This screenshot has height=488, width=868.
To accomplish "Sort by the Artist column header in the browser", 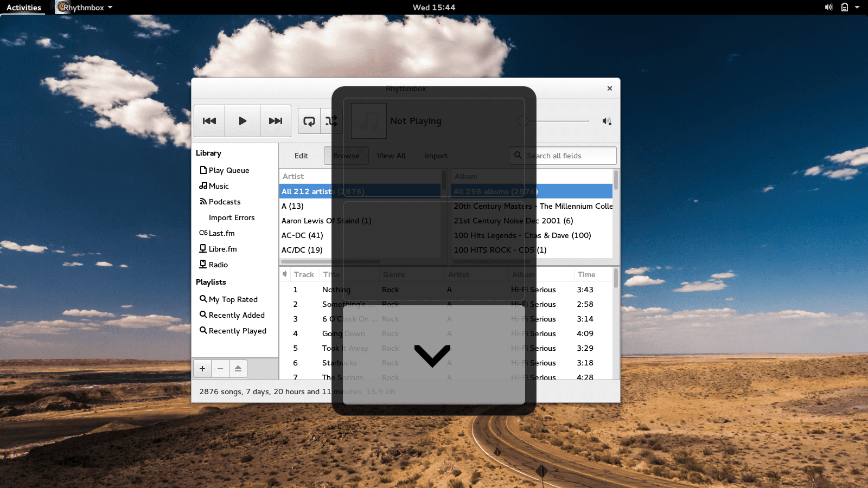I will (x=360, y=176).
